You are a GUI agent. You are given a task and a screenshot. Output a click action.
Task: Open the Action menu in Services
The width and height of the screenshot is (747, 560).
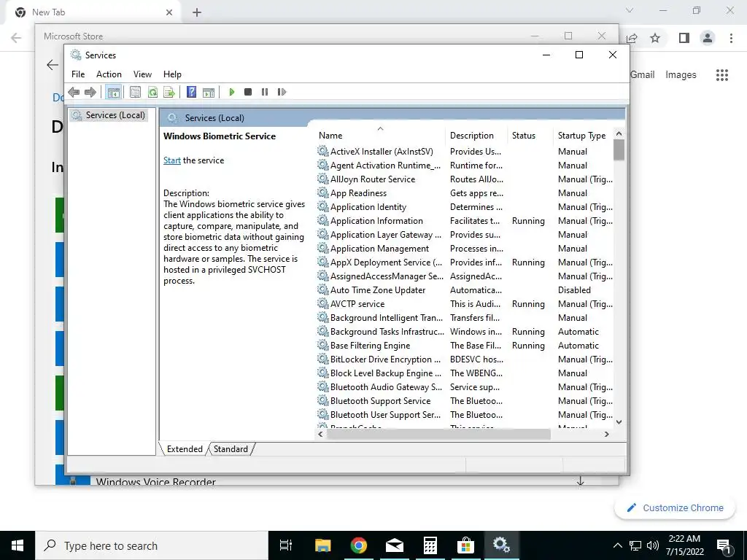[x=109, y=74]
